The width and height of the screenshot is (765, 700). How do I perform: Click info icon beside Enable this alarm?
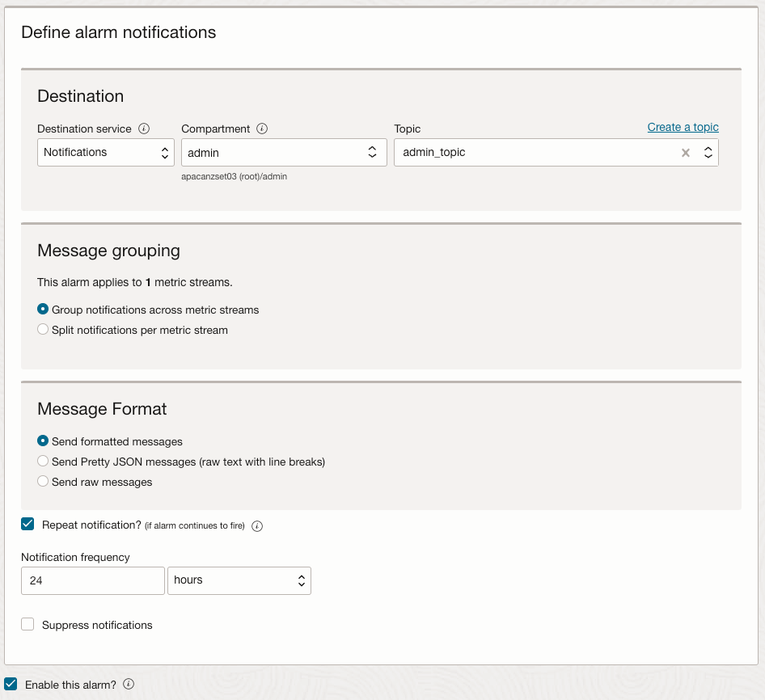pyautogui.click(x=128, y=685)
